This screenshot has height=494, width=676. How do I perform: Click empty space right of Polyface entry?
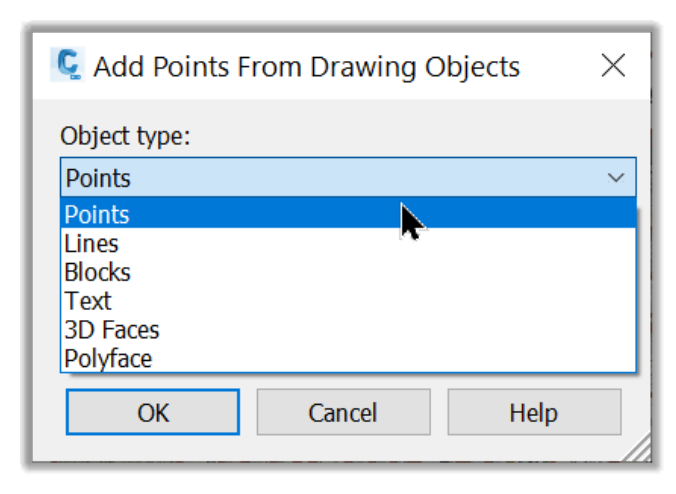click(x=388, y=358)
